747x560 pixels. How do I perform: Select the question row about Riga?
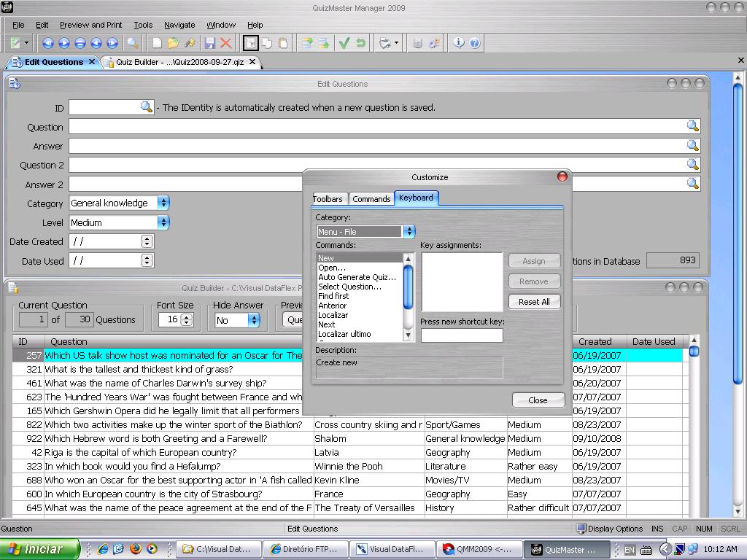(348, 452)
